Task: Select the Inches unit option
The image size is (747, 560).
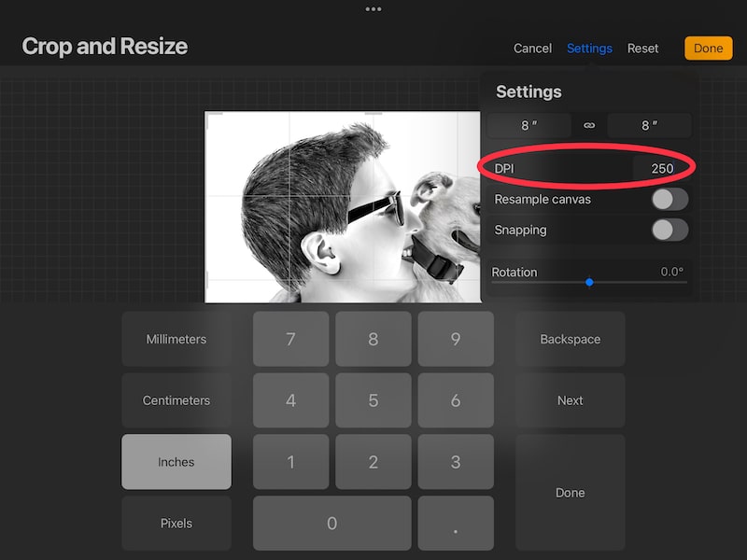Action: point(176,461)
